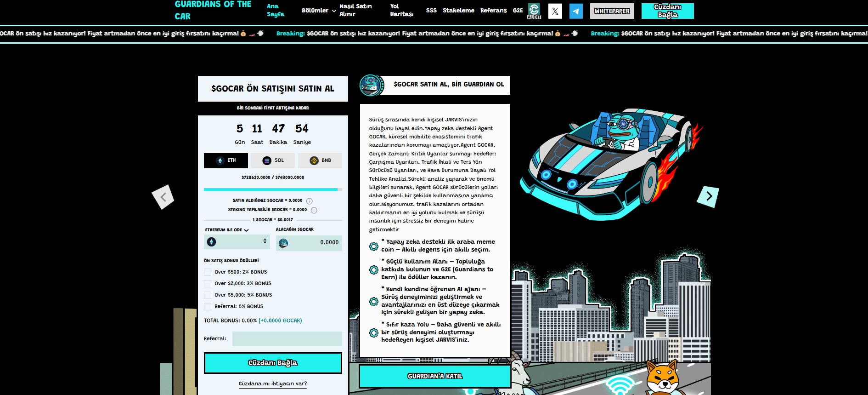The image size is (868, 395).
Task: Click info icon next to SATIN ALDIĞINIZ $GOCAR
Action: point(310,201)
